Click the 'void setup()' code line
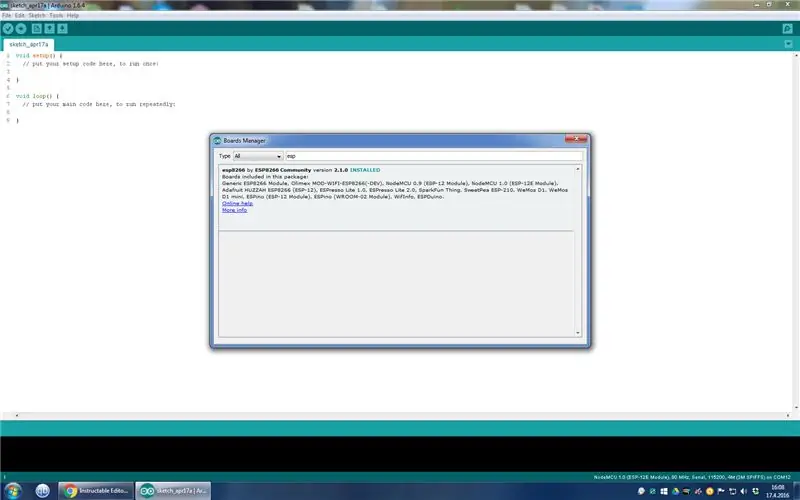The height and width of the screenshot is (500, 800). [39, 56]
